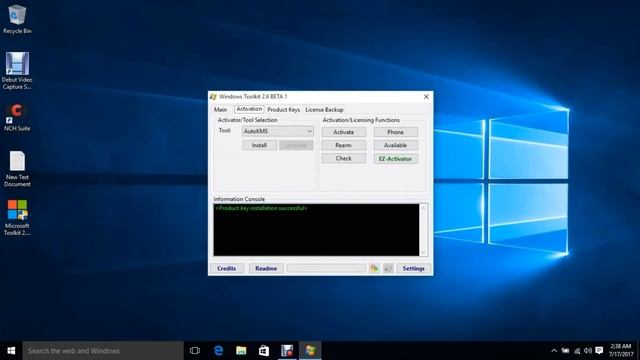Switch to the Main tab

coord(220,109)
